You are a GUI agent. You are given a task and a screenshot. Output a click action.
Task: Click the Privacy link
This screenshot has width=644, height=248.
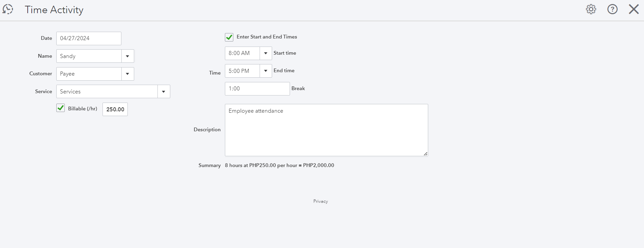click(x=320, y=201)
